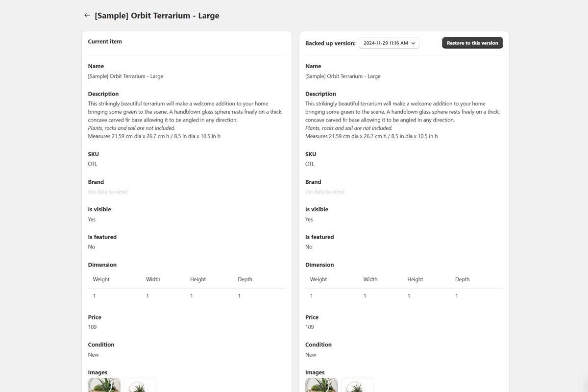Click the Weight column header in the Dimension table
The height and width of the screenshot is (392, 588).
click(101, 279)
